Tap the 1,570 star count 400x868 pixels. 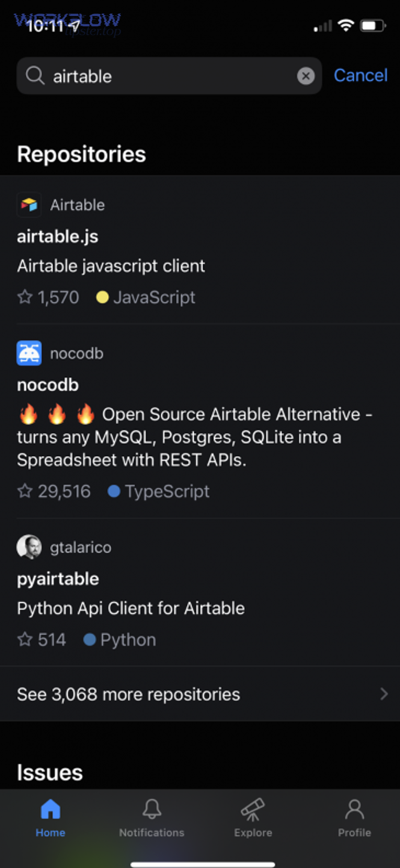[58, 297]
